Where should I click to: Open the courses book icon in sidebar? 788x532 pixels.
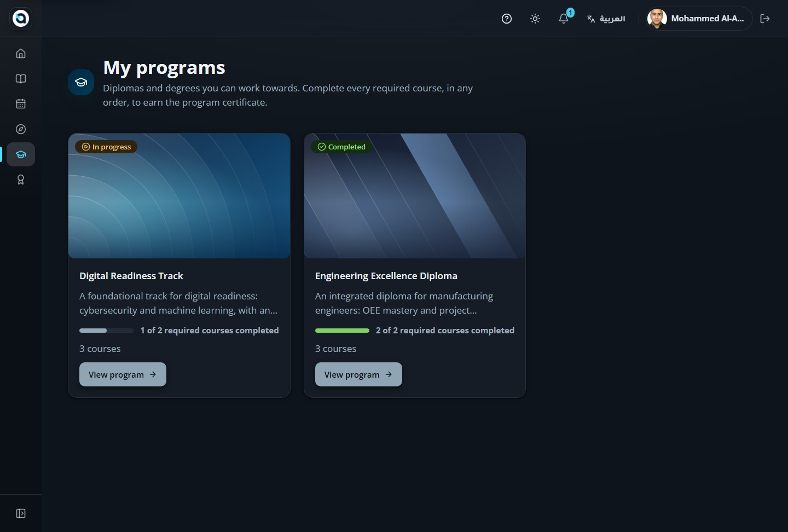pyautogui.click(x=21, y=79)
